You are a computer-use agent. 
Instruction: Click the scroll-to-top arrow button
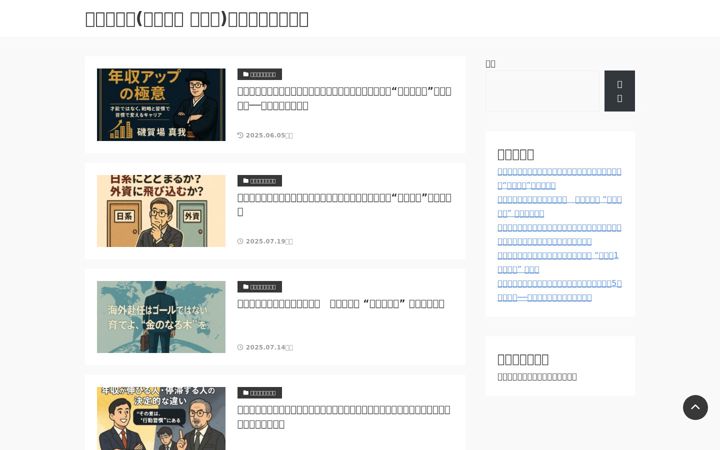click(695, 407)
